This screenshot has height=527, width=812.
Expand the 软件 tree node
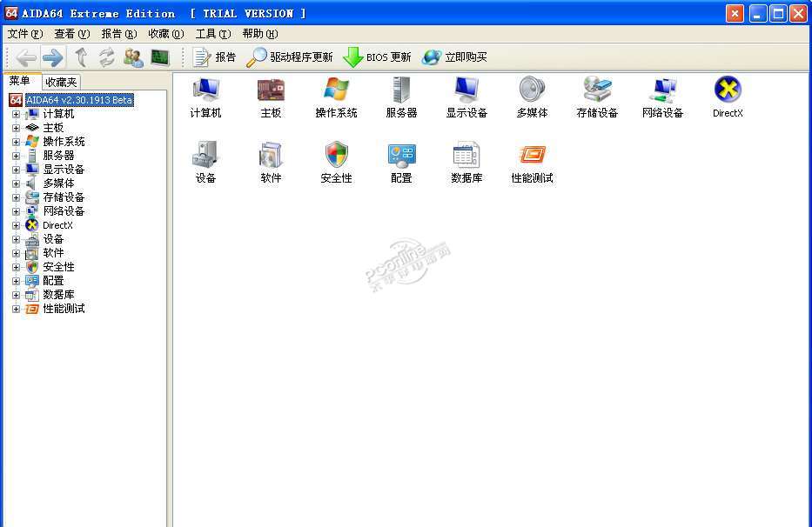click(x=16, y=254)
